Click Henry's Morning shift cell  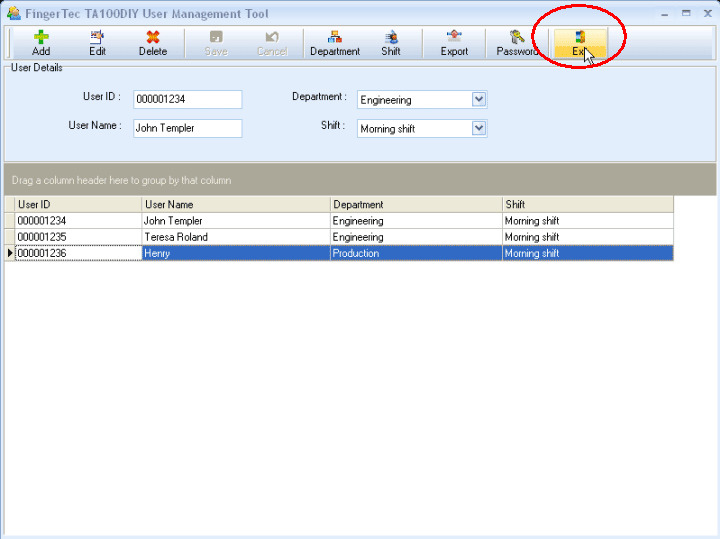tap(588, 253)
